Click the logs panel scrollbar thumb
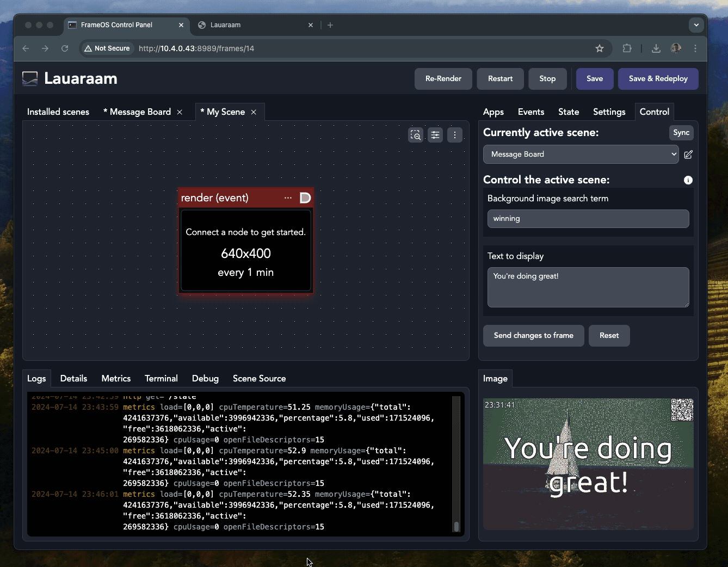The width and height of the screenshot is (728, 567). (x=456, y=526)
